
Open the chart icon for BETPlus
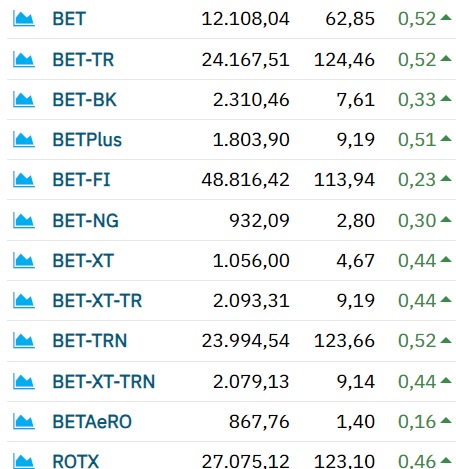24,139
